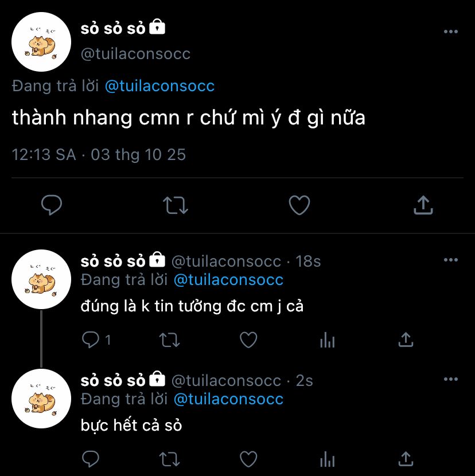Share the main tweet via upload icon
This screenshot has height=476, width=475.
click(x=423, y=205)
